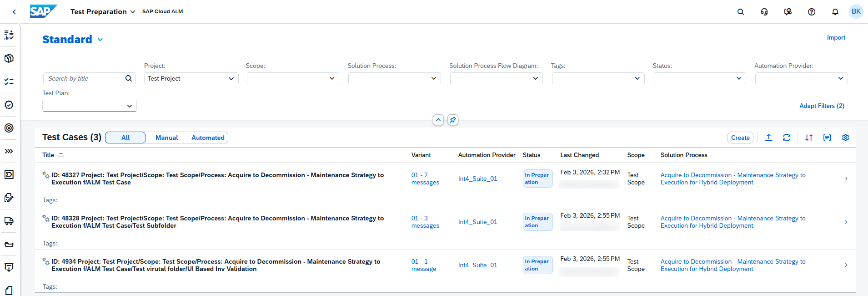Viewport: 868px width, 296px height.
Task: Open the support headset icon
Action: [764, 12]
